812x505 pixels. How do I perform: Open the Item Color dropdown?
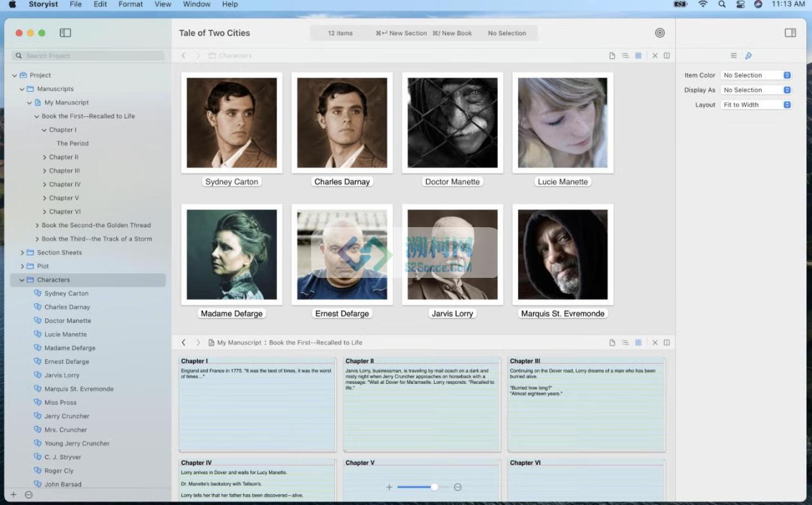click(x=756, y=75)
